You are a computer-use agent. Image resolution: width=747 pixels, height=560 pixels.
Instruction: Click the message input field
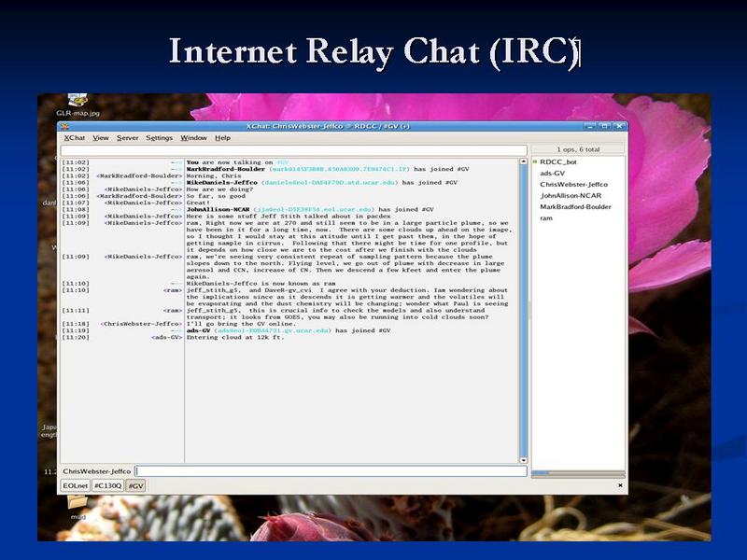(x=331, y=471)
